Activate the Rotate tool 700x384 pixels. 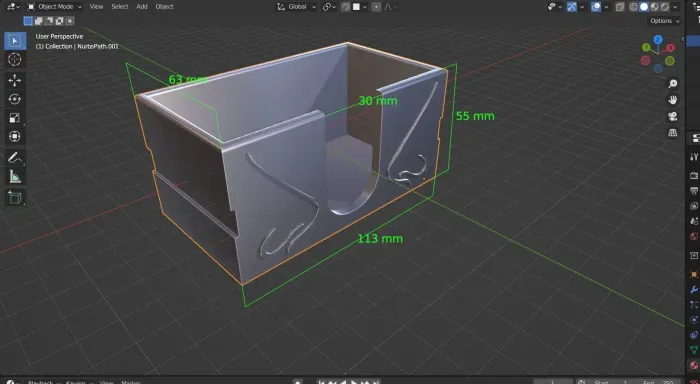(15, 99)
